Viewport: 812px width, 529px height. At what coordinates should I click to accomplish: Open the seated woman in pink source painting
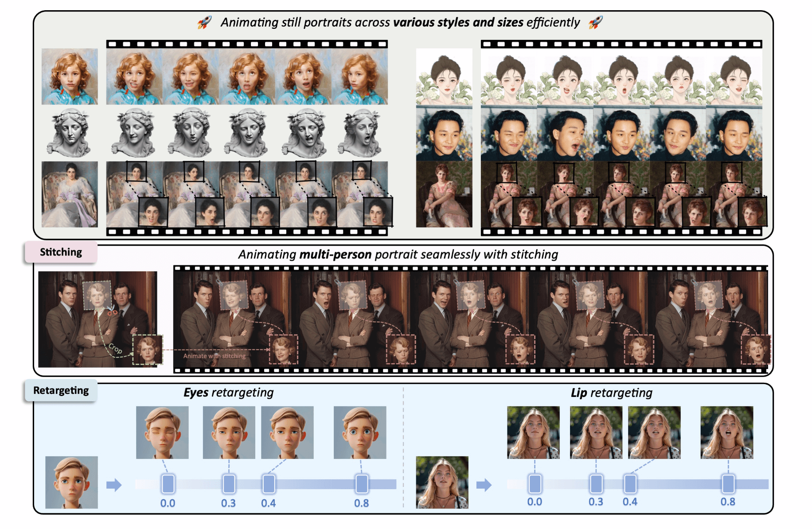coord(444,194)
